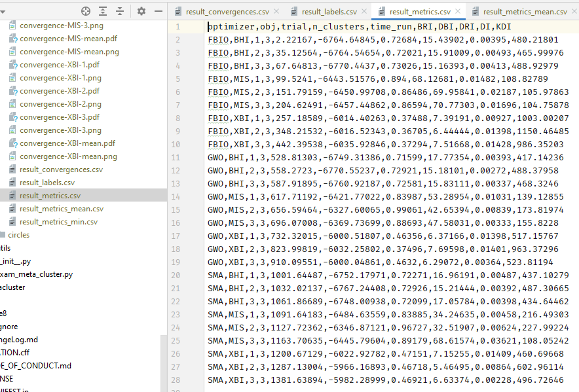Select exam_meta_cluster.py file in tree

[x=36, y=274]
